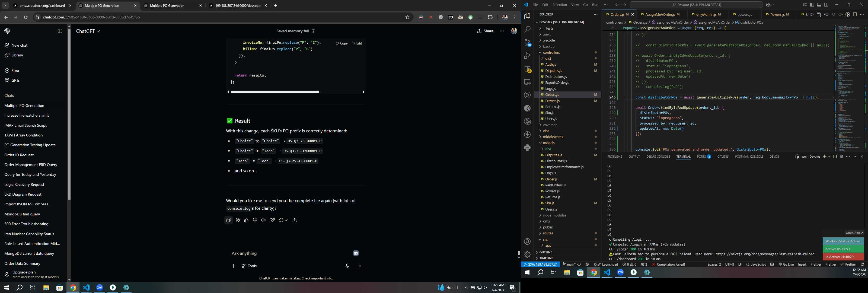Run the Orders.js file with play icon

pos(812,14)
